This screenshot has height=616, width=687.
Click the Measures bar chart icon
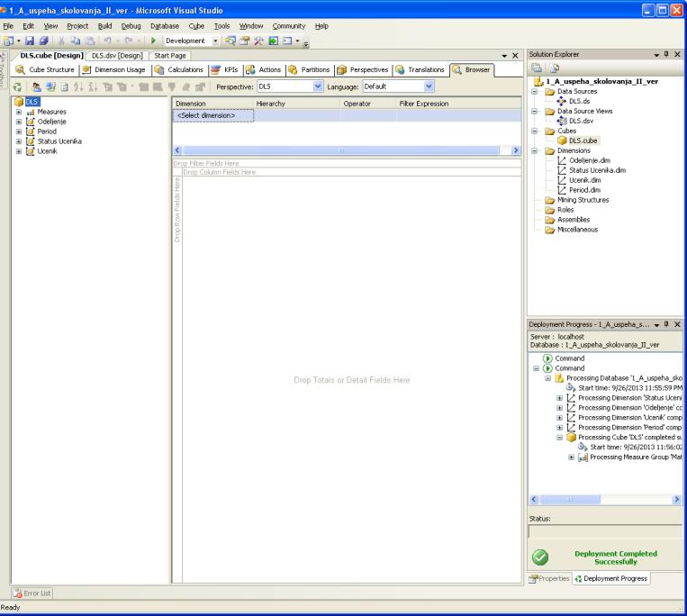pyautogui.click(x=31, y=113)
